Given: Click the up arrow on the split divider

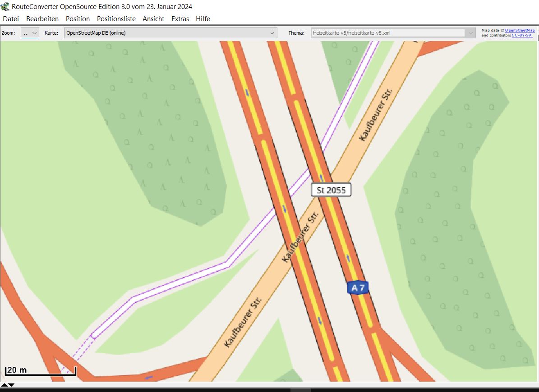Looking at the screenshot, I should [4, 385].
